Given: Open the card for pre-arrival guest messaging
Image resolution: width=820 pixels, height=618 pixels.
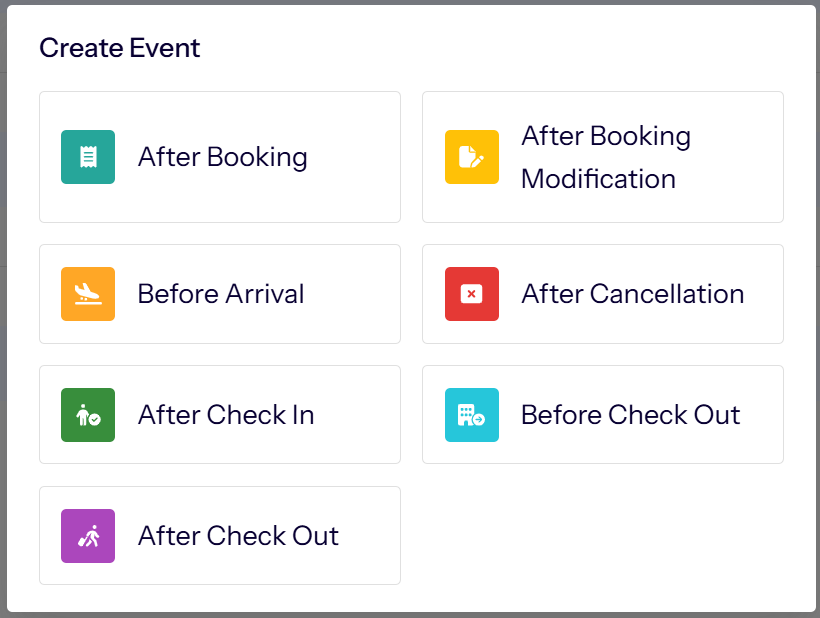Looking at the screenshot, I should coord(220,294).
